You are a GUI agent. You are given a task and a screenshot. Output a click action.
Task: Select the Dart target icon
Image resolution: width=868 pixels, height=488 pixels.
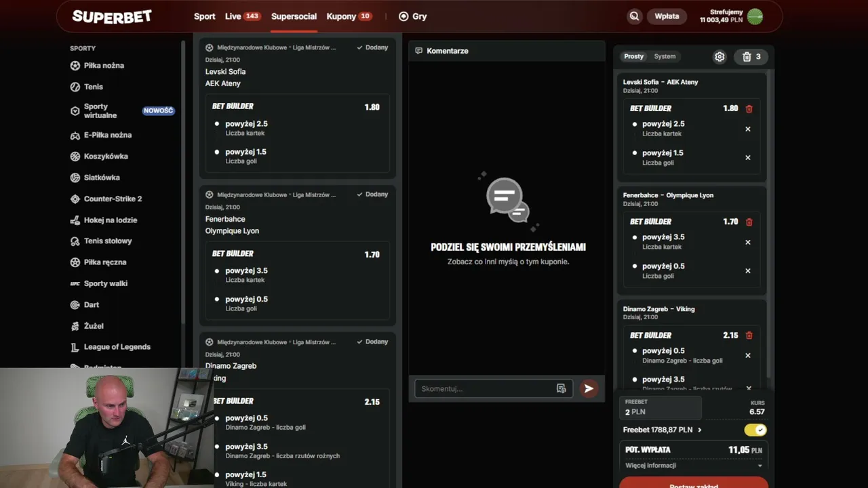[75, 305]
